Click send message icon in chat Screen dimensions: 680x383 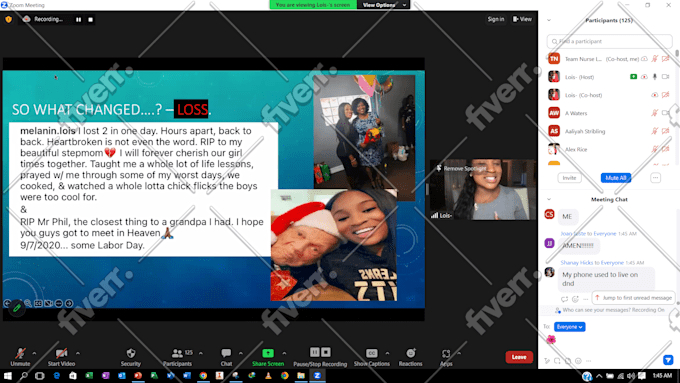click(668, 360)
